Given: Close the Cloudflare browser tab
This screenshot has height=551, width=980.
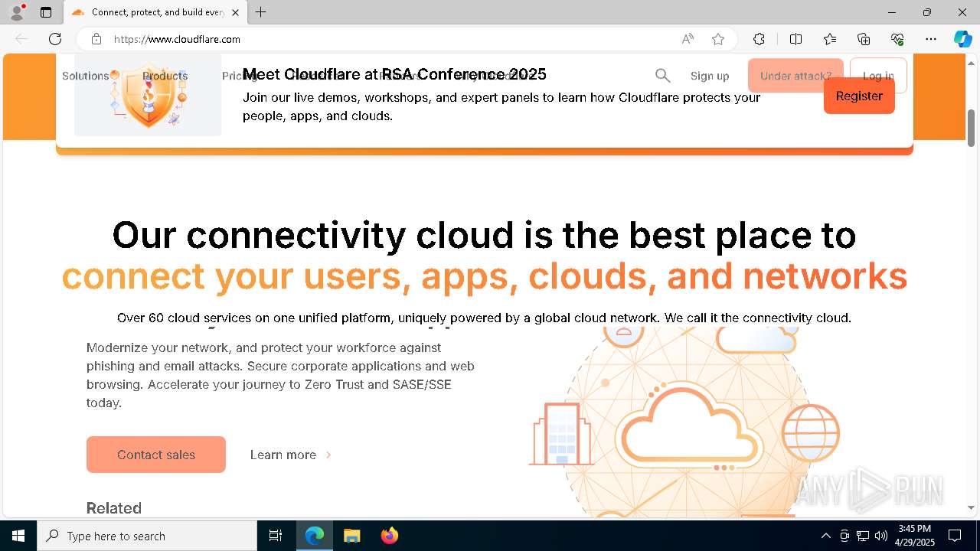Looking at the screenshot, I should 235,12.
